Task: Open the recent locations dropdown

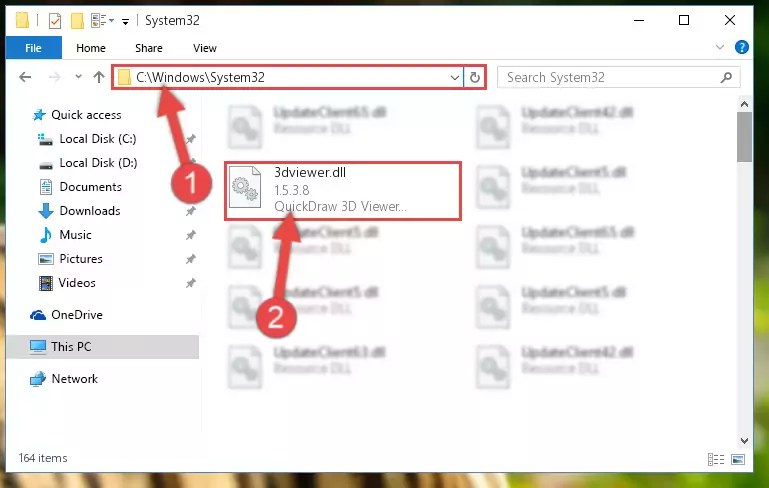Action: pyautogui.click(x=78, y=77)
